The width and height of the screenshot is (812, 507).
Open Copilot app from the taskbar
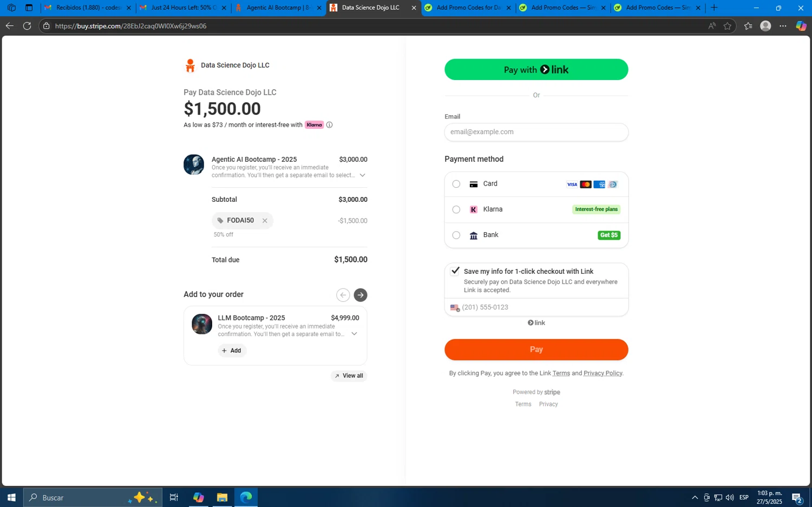coord(198,497)
